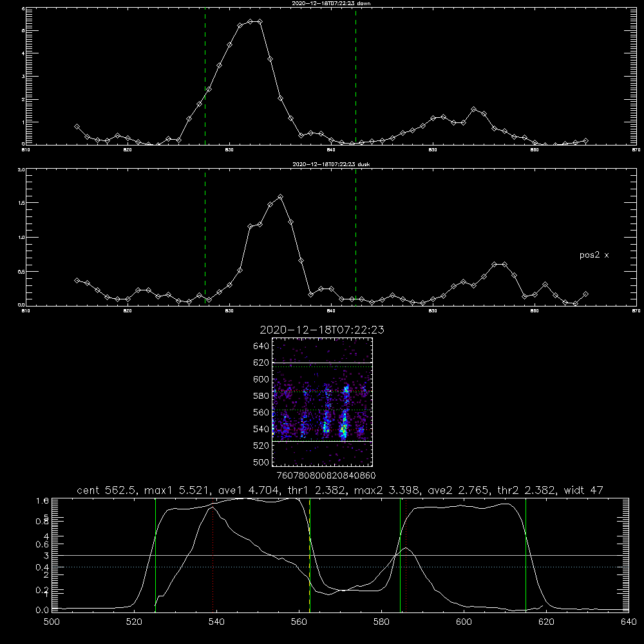Click '560' on spectral image y-axis

(x=261, y=412)
